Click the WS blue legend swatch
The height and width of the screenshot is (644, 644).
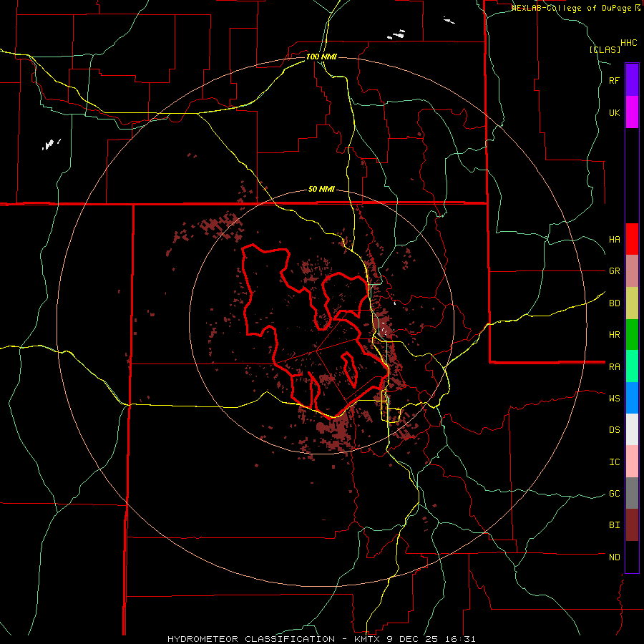[x=632, y=398]
